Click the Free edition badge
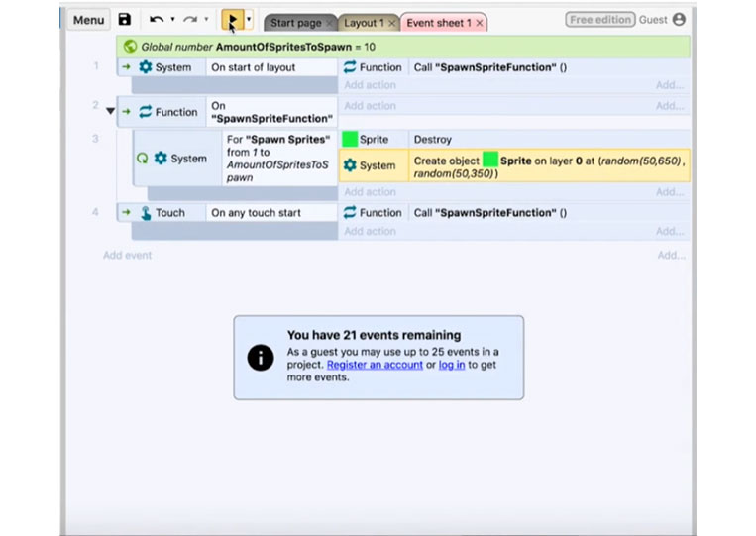 600,20
